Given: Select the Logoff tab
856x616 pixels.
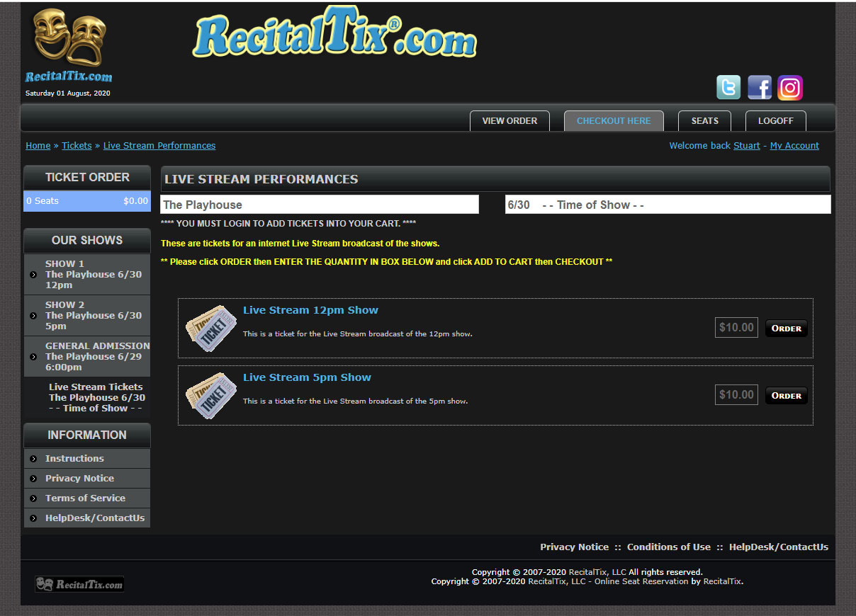Looking at the screenshot, I should [776, 121].
